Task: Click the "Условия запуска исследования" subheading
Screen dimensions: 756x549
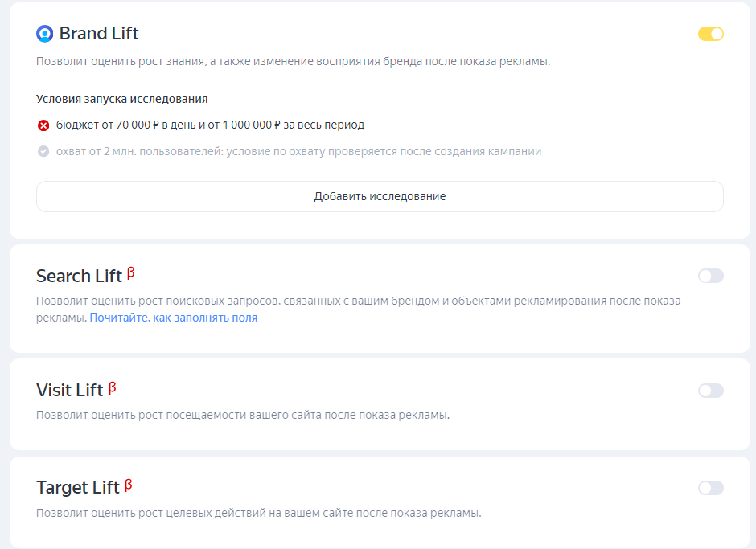Action: click(x=122, y=99)
